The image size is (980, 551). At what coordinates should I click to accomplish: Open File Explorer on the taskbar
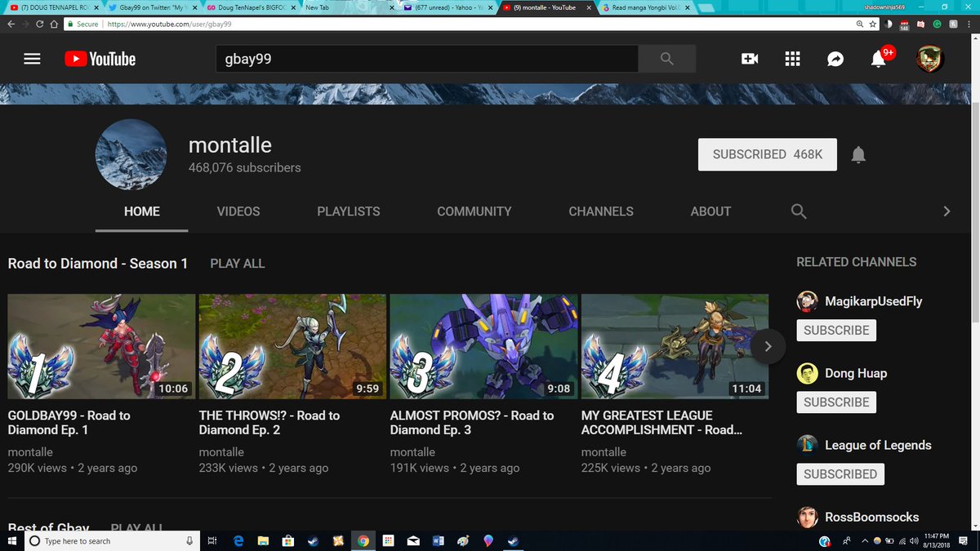263,541
